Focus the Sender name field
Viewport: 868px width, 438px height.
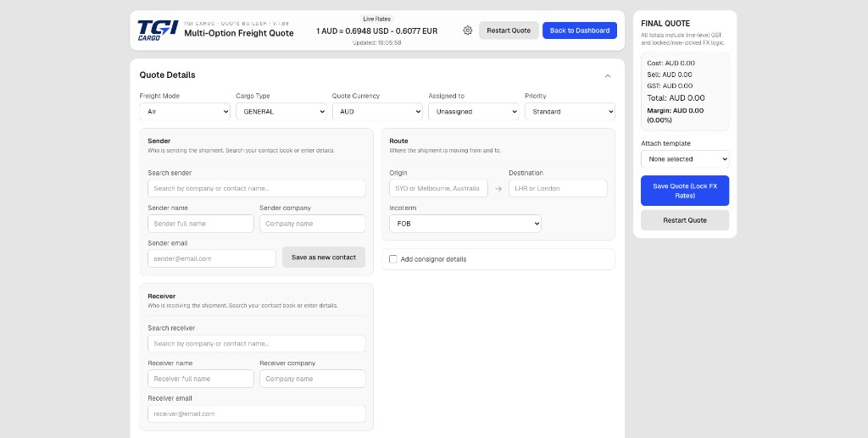click(x=200, y=224)
